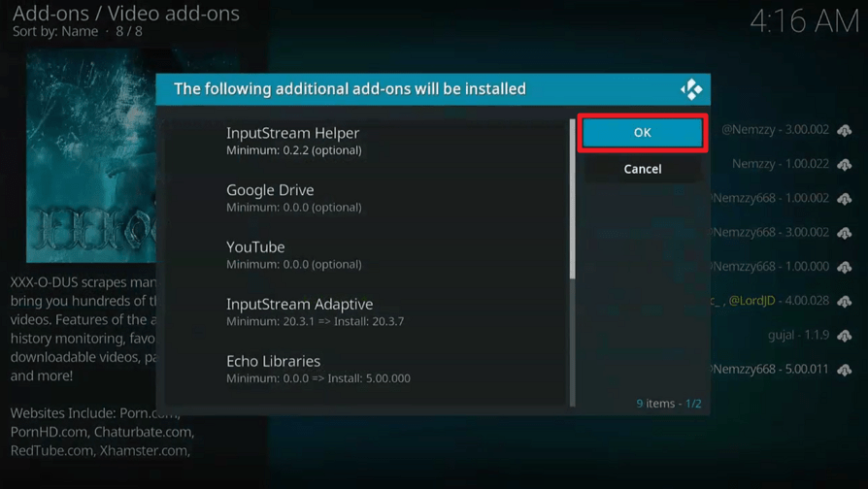This screenshot has width=868, height=489.
Task: Click the 'Add-ons / Video add-ons' heading
Action: pos(126,14)
